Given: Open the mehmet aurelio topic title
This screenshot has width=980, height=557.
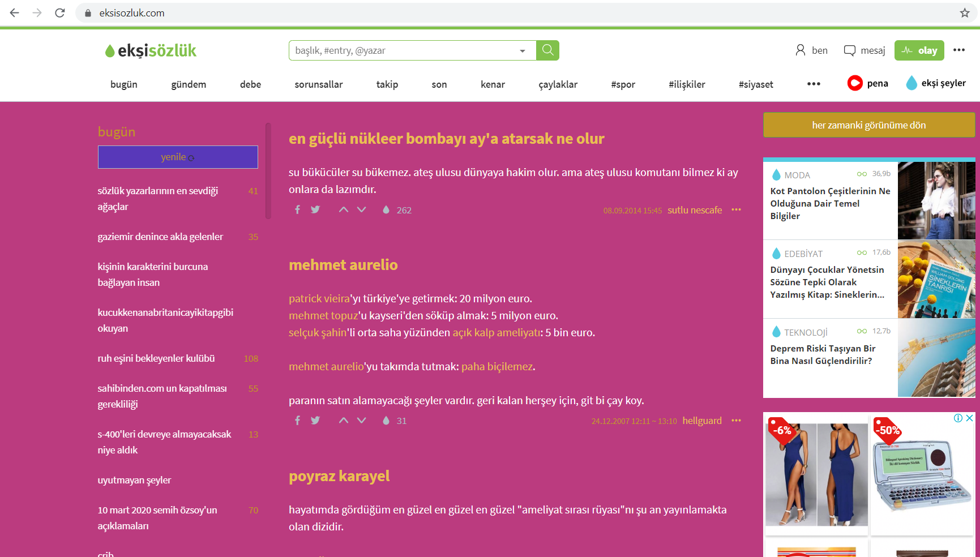Looking at the screenshot, I should tap(343, 265).
